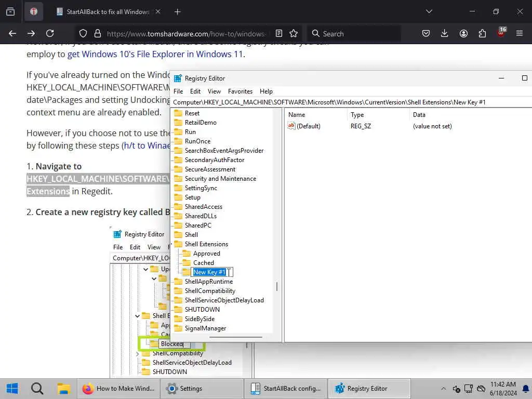Open Firefox hamburger application menu
The image size is (532, 399).
[x=520, y=33]
